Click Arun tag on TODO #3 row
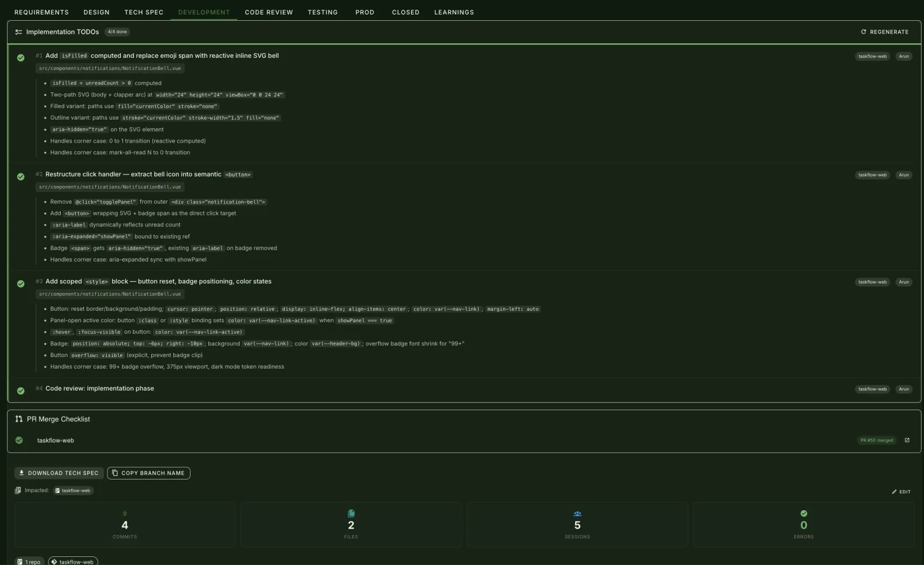 click(904, 282)
